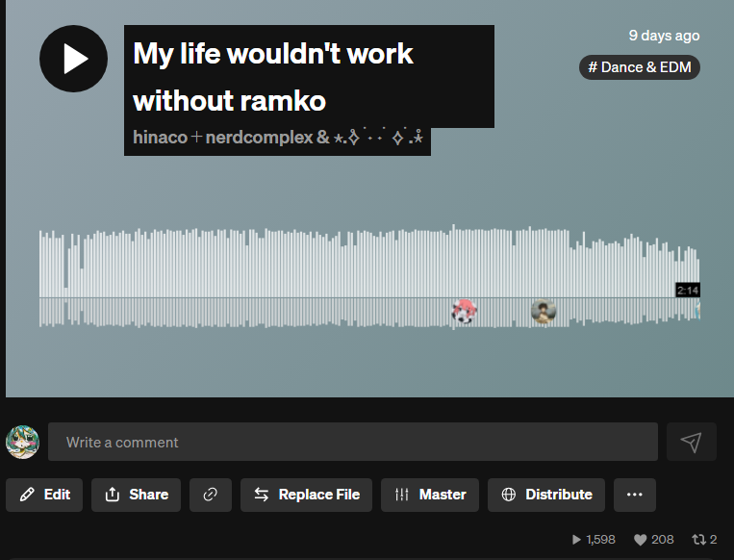The width and height of the screenshot is (734, 560).
Task: Click the Share button
Action: tap(137, 495)
